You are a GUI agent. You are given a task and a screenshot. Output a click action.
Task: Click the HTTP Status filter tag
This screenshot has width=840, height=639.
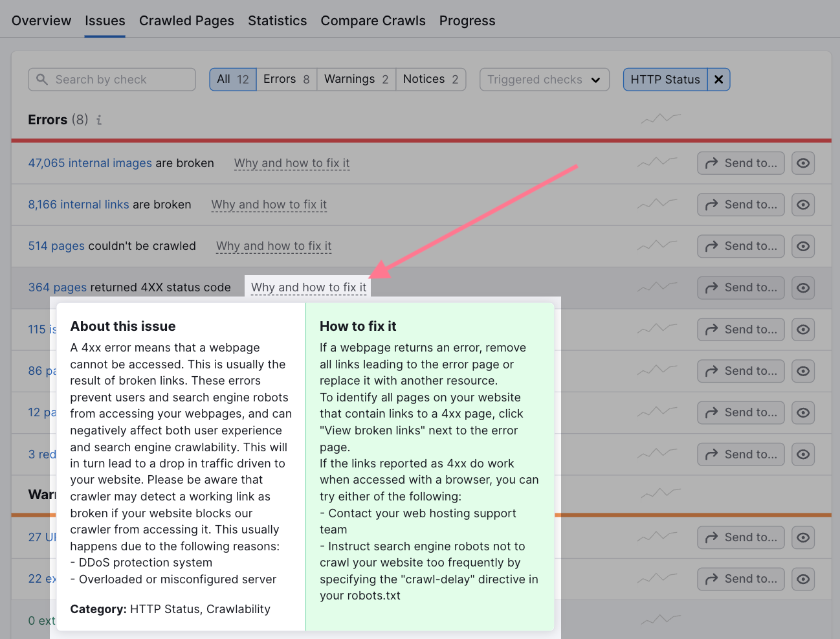point(665,80)
